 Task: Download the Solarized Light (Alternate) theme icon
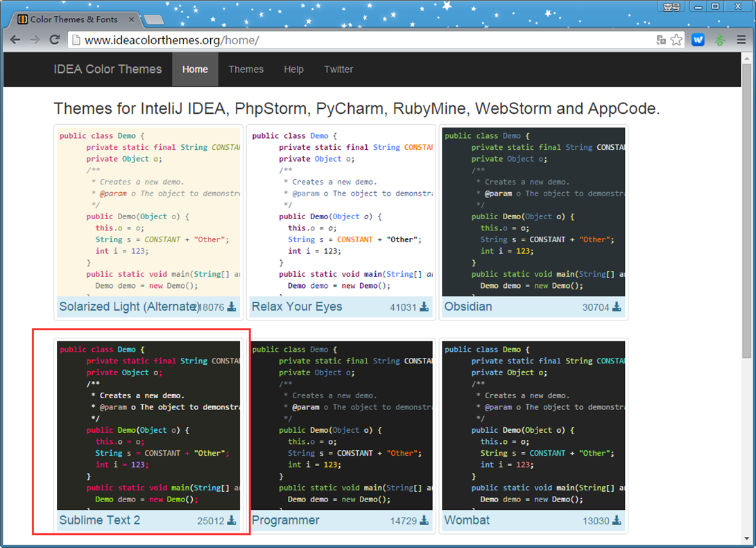(x=232, y=307)
